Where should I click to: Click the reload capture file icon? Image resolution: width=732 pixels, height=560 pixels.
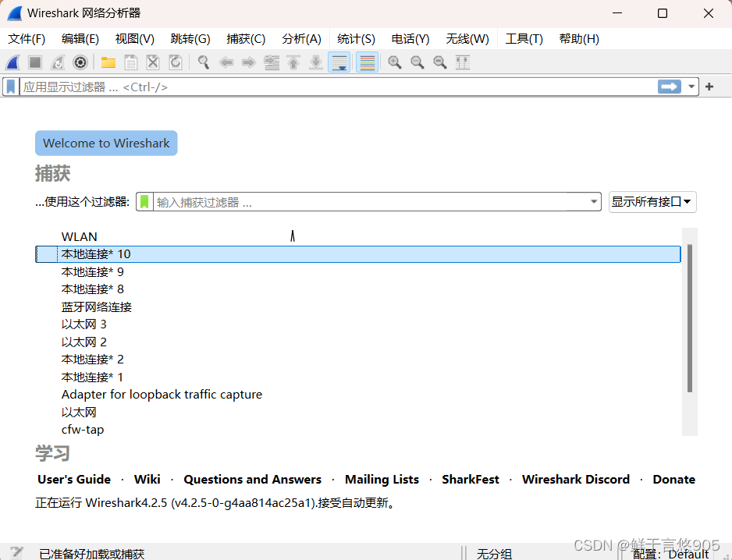pos(176,62)
